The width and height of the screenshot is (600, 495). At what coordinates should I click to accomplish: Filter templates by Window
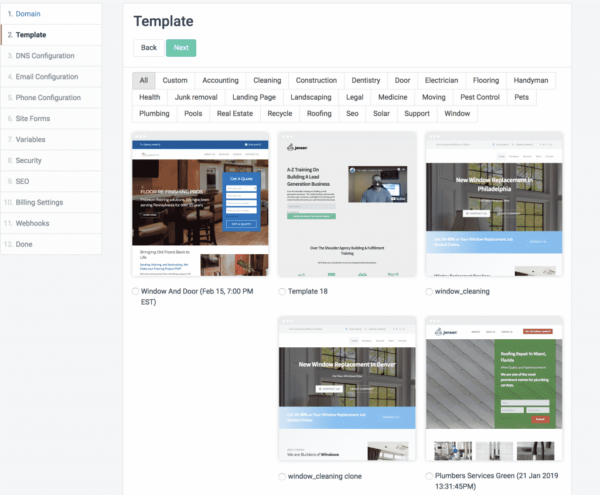457,114
